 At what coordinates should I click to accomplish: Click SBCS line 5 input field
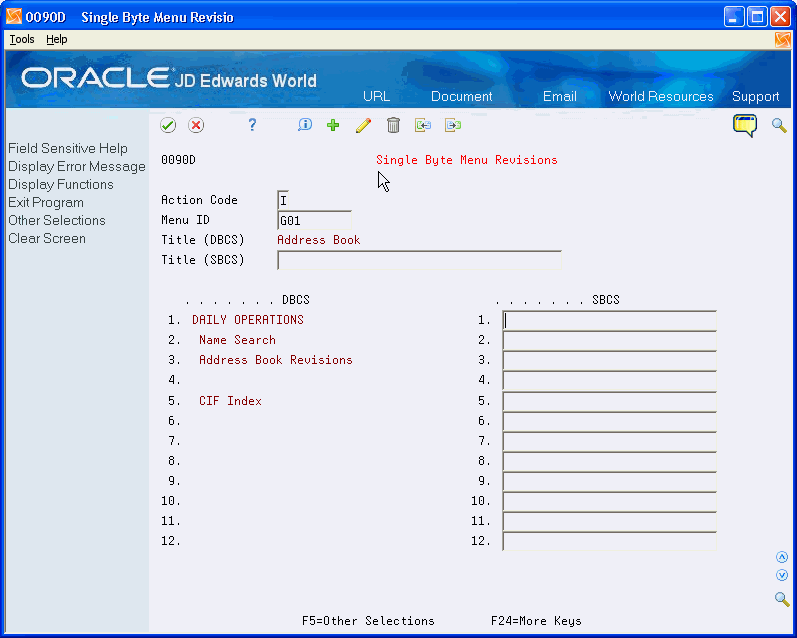(609, 402)
